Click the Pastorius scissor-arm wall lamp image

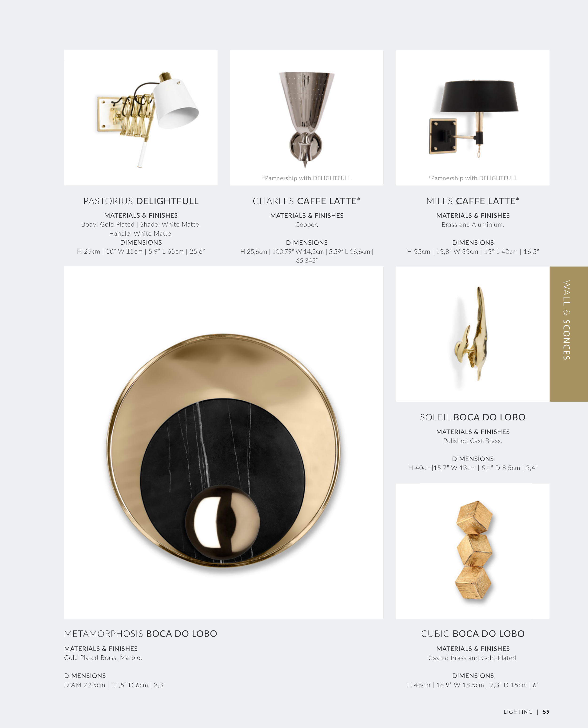tap(141, 118)
